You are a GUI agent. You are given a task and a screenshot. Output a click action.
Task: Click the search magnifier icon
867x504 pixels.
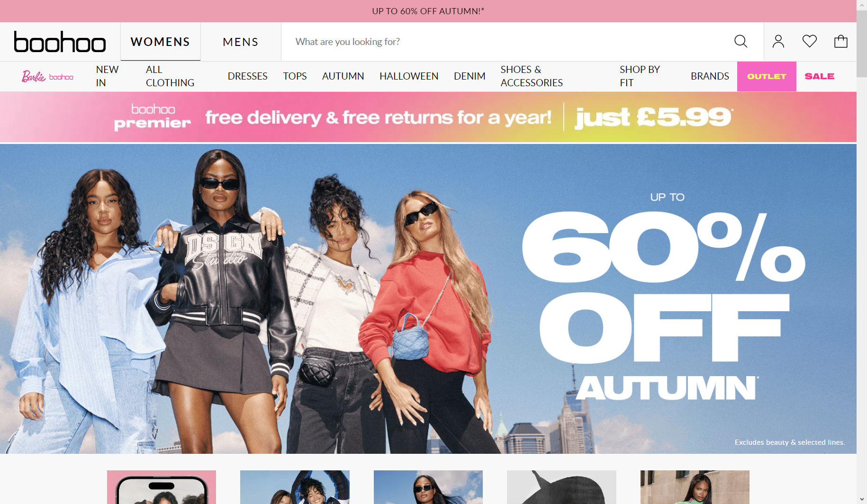click(x=741, y=42)
